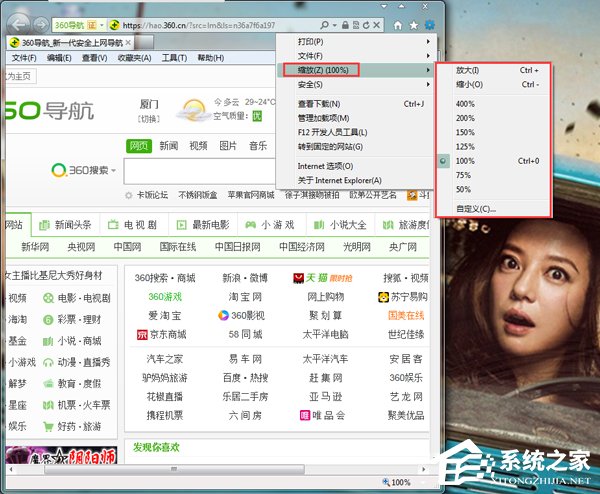Choose 缩小(O) zoom out entry
The width and height of the screenshot is (600, 494).
494,85
